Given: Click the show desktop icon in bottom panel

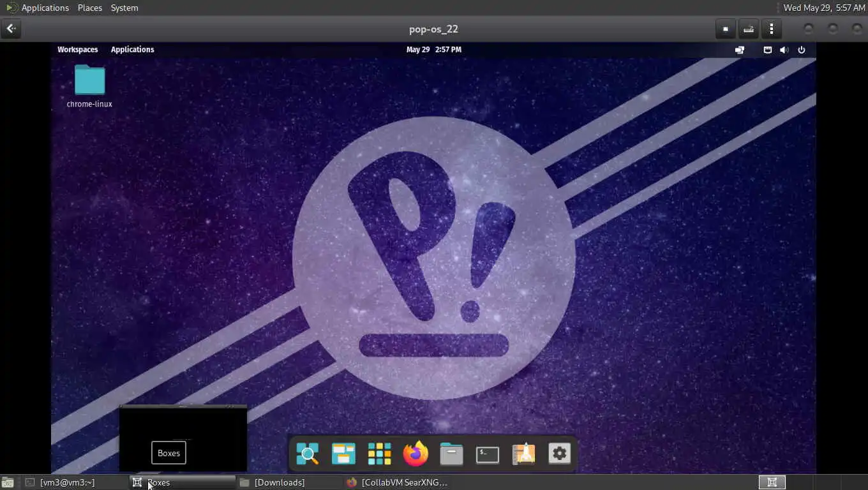Looking at the screenshot, I should pos(7,482).
